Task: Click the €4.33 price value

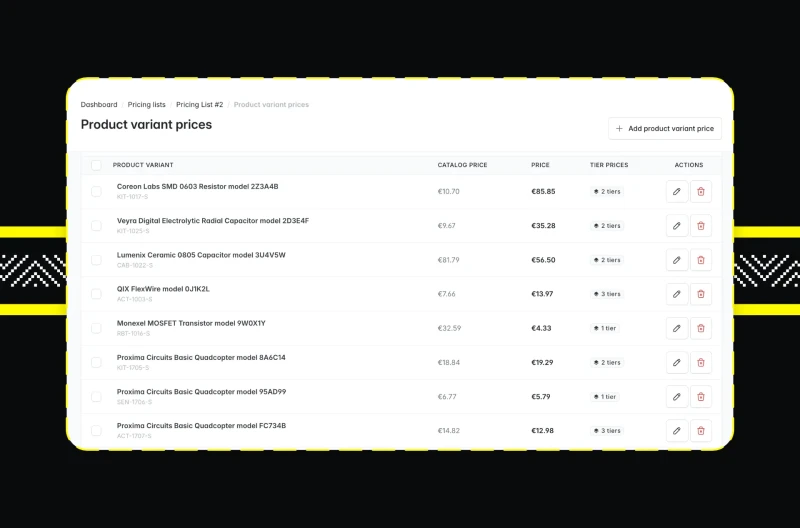Action: click(x=541, y=328)
